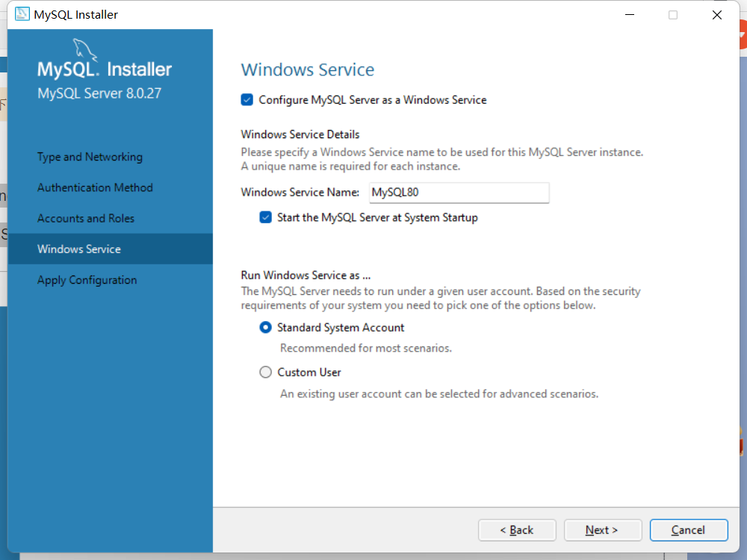Toggle Start the MySQL Server at System Startup
747x560 pixels.
coord(265,217)
